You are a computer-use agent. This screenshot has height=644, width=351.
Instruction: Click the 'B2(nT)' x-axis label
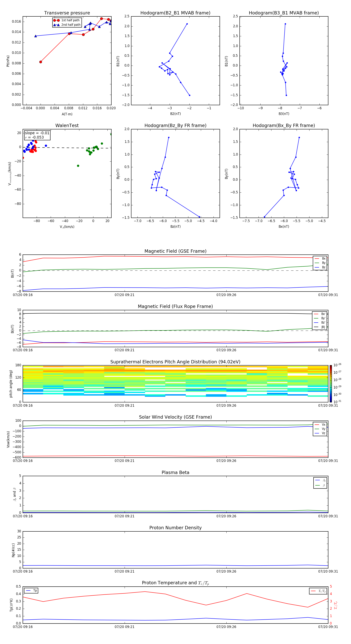point(175,114)
